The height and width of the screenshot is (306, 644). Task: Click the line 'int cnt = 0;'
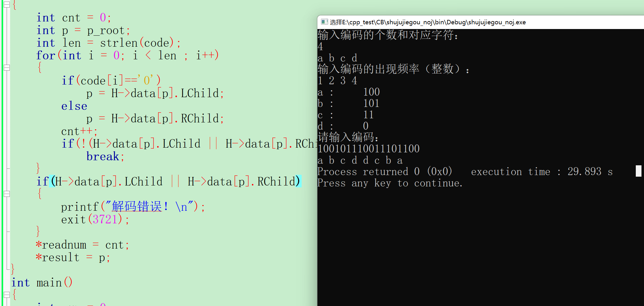74,18
